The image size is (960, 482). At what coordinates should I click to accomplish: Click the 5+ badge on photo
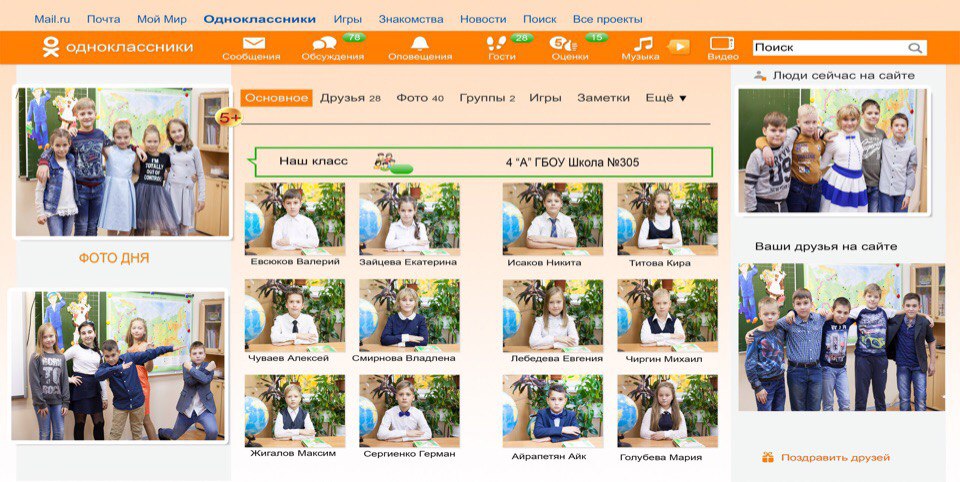pos(230,117)
